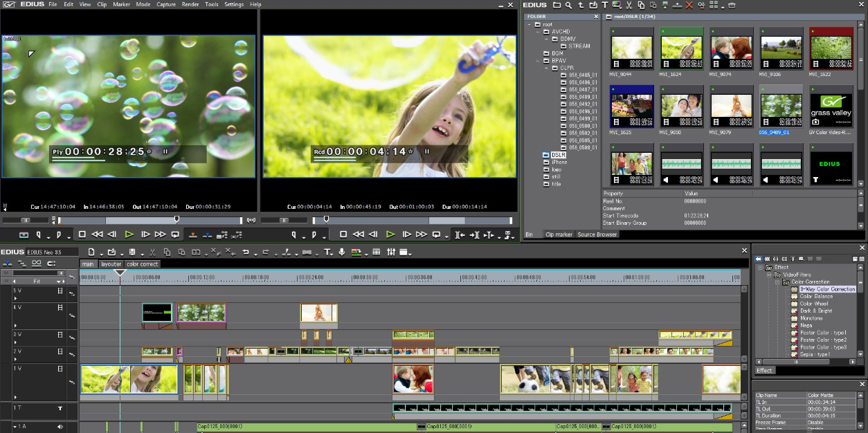Create a new sequence in timeline toolbar
The height and width of the screenshot is (433, 868).
tap(91, 252)
